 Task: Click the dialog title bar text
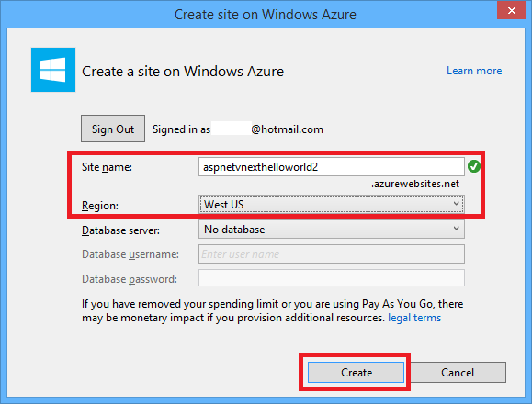[x=266, y=15]
